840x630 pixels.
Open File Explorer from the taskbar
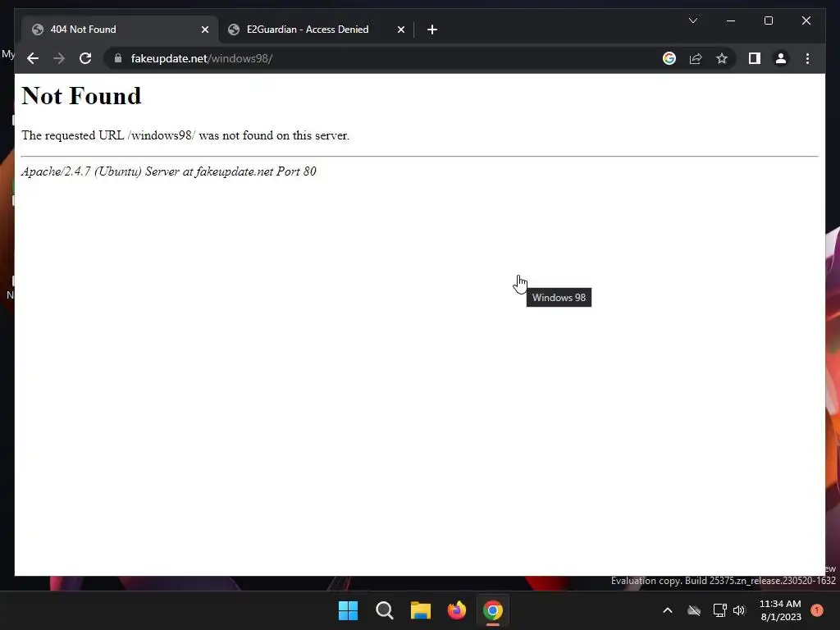click(x=421, y=610)
